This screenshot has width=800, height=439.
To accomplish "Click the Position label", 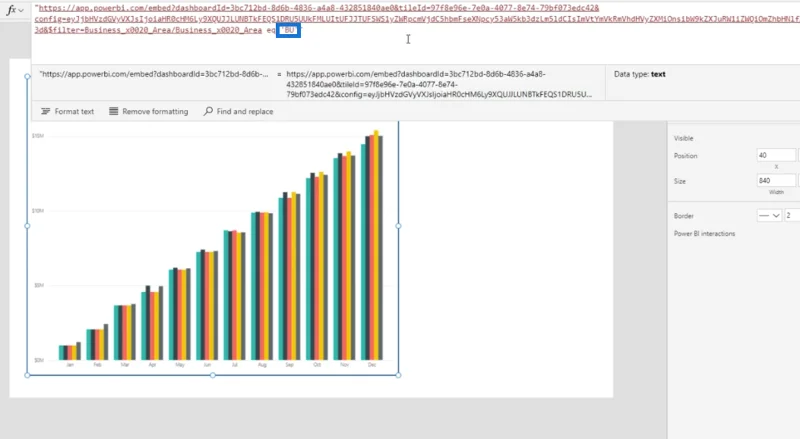I will click(685, 156).
